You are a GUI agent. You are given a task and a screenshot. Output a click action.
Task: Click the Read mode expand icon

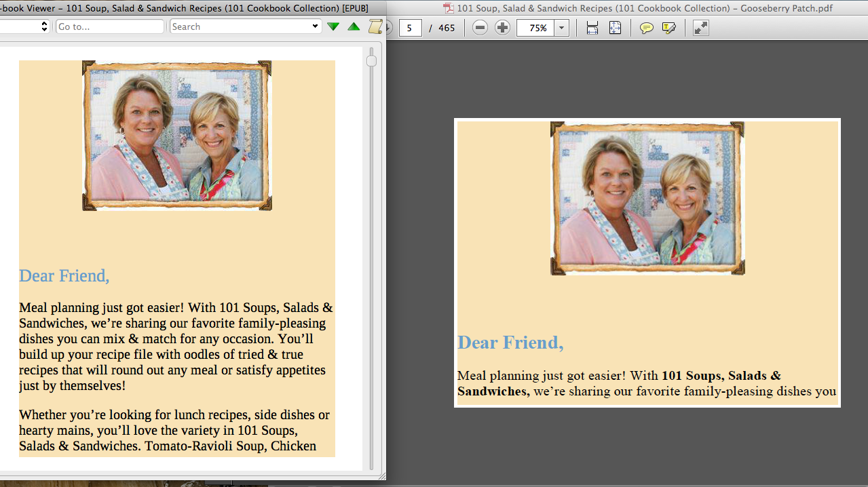[x=701, y=28]
